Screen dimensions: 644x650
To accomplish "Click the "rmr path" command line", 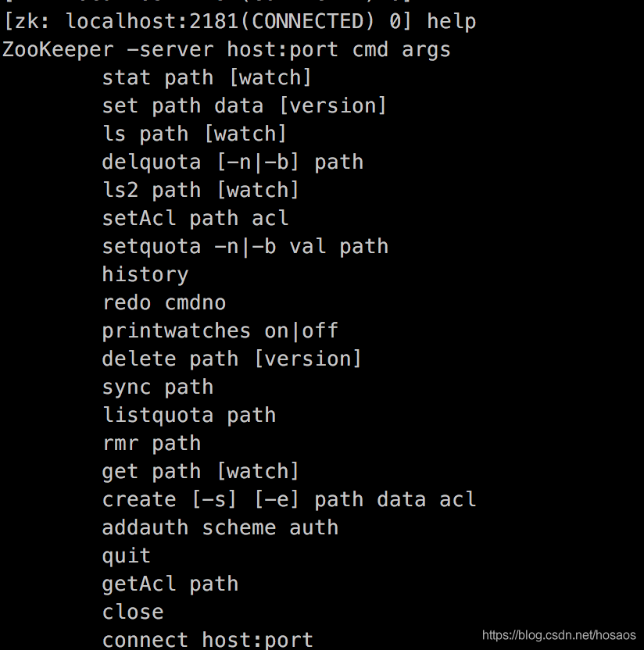I will coord(151,443).
